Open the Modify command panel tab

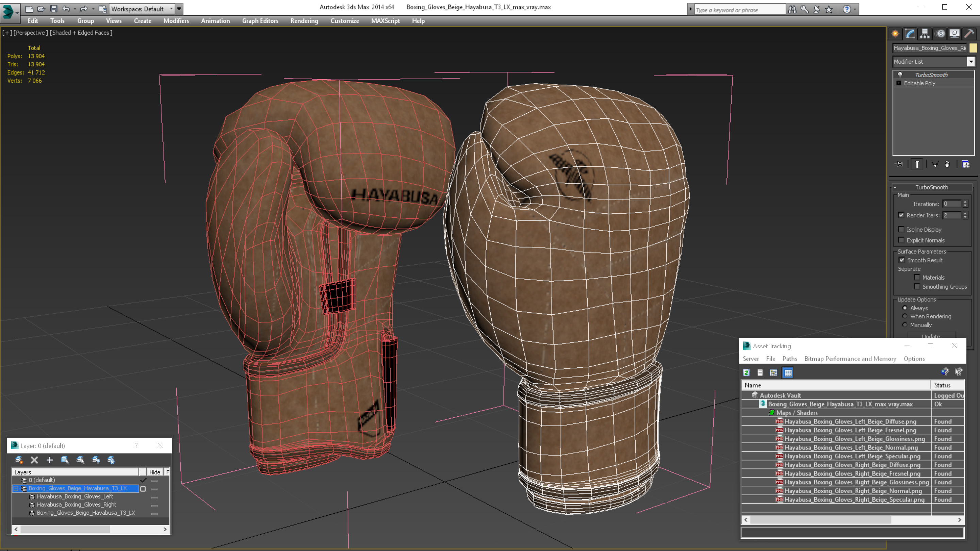click(910, 34)
